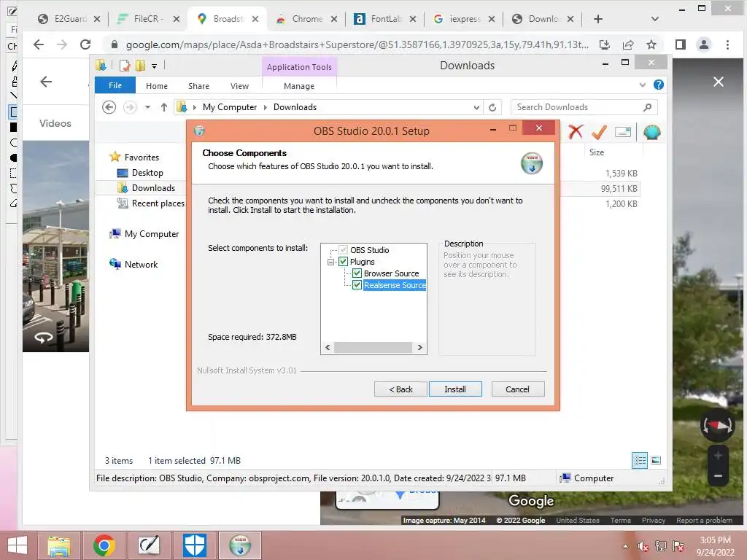Switch to the FontLab Chrome tab

pos(385,18)
